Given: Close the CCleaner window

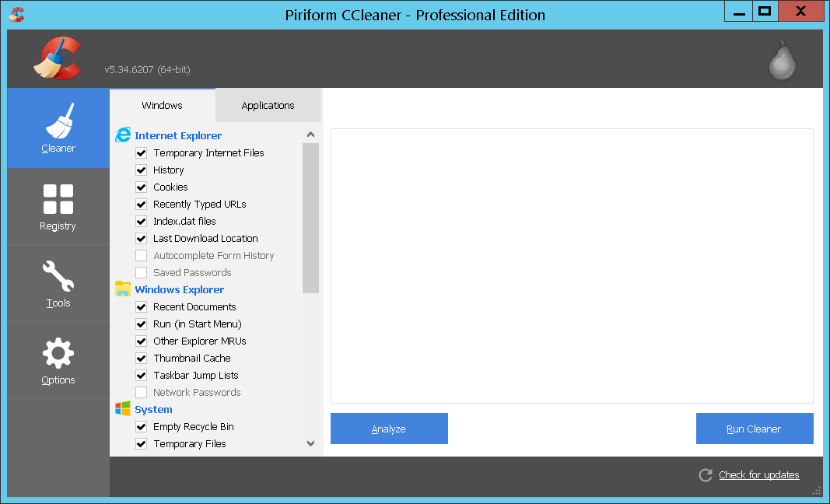Looking at the screenshot, I should tap(801, 12).
